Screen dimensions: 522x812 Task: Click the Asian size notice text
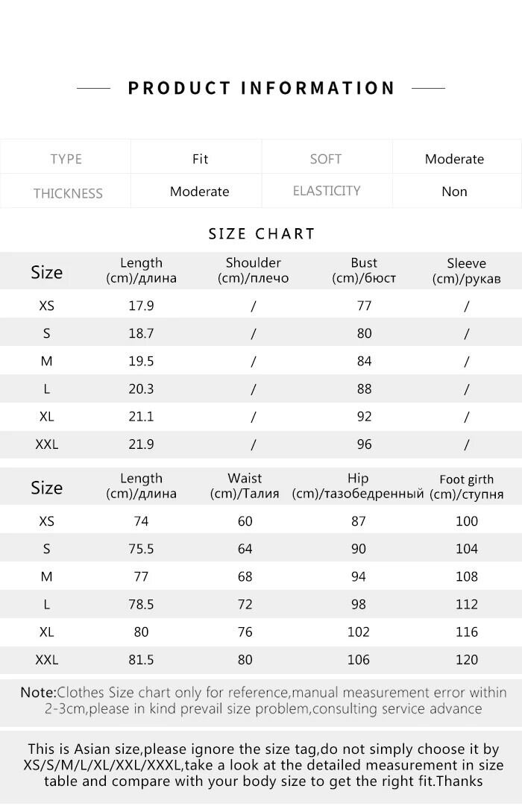(x=263, y=764)
